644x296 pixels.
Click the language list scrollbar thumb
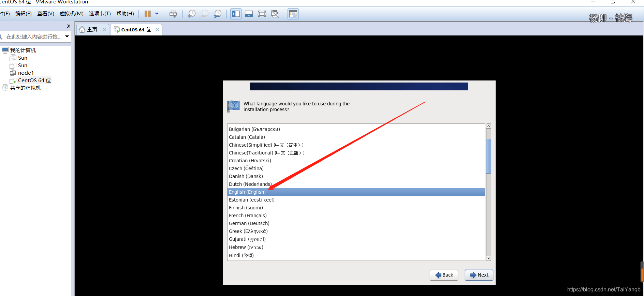coord(488,156)
